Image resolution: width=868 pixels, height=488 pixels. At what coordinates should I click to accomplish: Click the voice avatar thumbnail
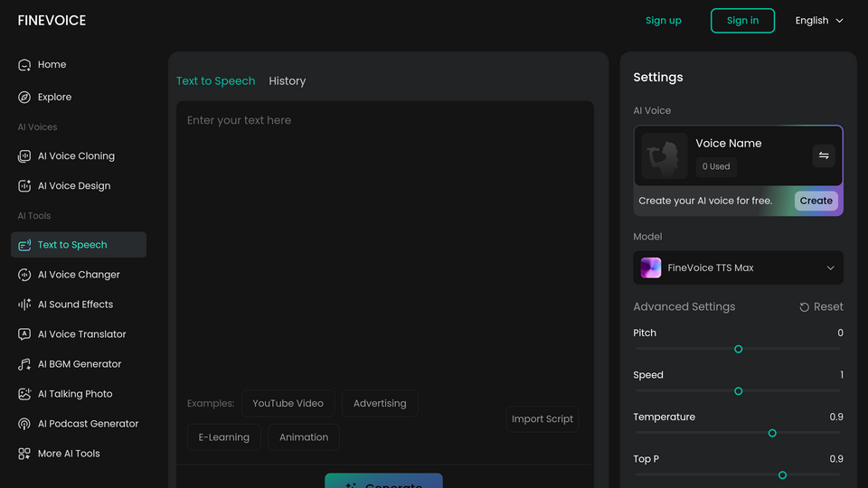pyautogui.click(x=665, y=155)
